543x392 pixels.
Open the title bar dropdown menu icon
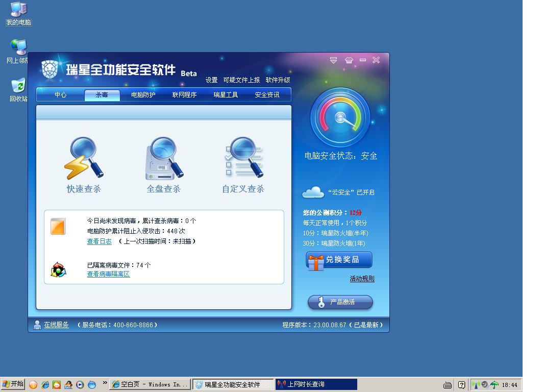pyautogui.click(x=333, y=60)
